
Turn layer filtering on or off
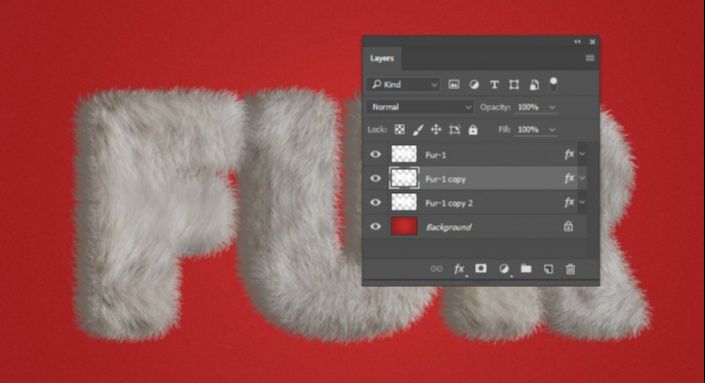tap(554, 84)
